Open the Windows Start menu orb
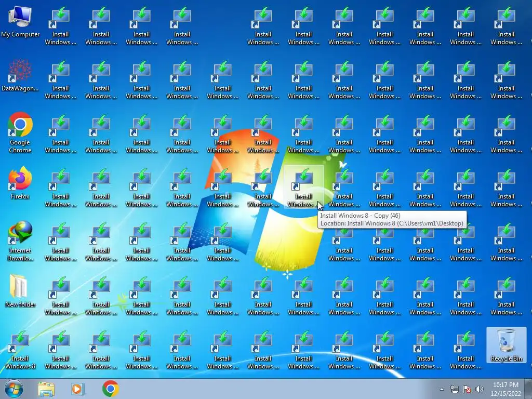 coord(14,389)
